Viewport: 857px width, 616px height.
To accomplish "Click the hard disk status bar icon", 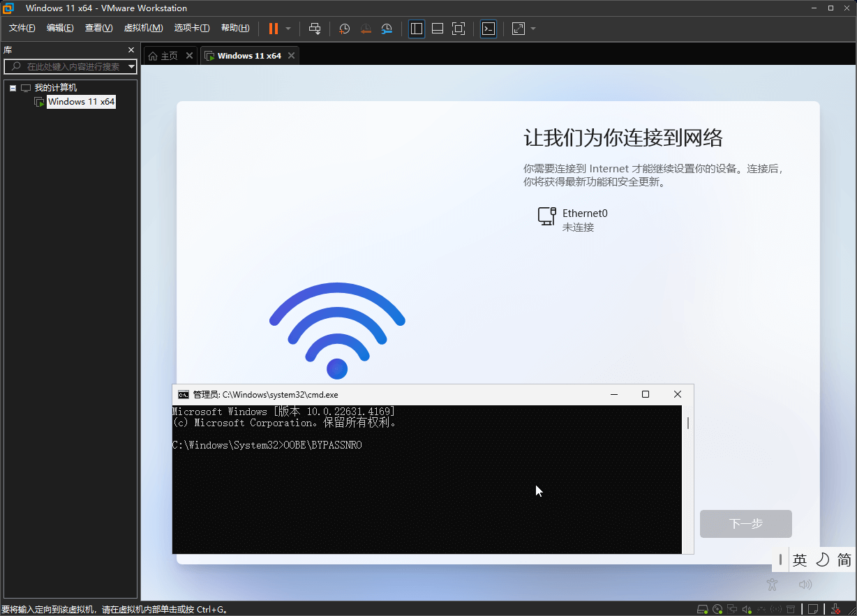I will 703,610.
